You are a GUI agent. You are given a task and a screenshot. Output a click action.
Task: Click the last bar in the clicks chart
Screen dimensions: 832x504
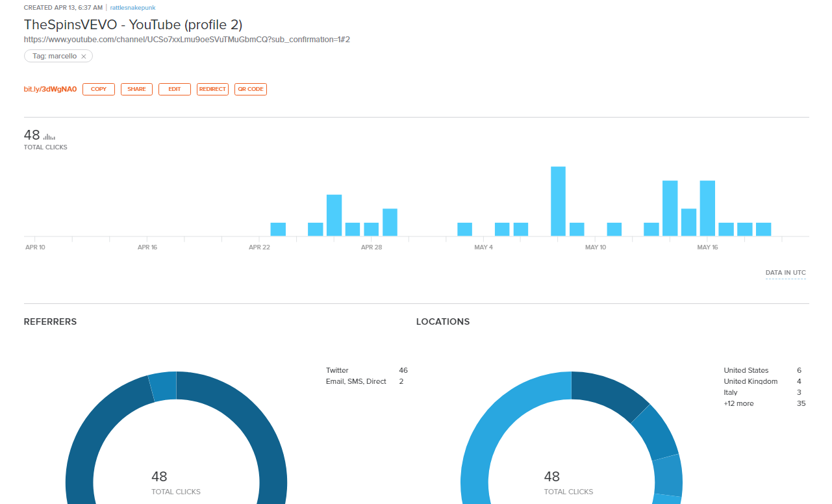point(763,229)
